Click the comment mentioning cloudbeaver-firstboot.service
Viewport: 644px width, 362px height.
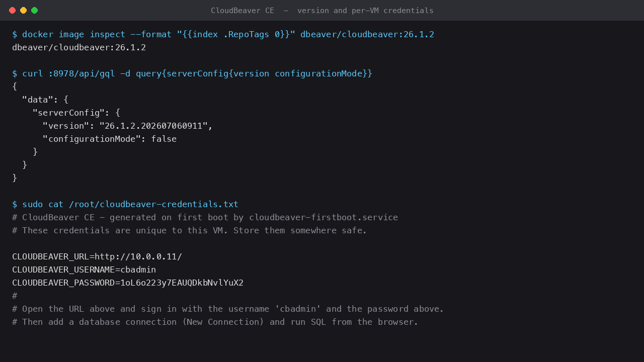click(x=205, y=217)
